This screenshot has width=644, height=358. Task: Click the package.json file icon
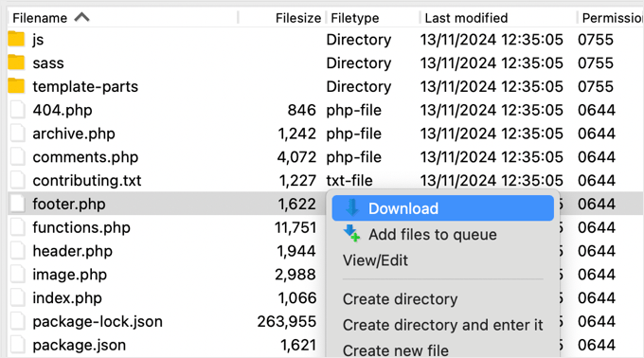pos(18,345)
